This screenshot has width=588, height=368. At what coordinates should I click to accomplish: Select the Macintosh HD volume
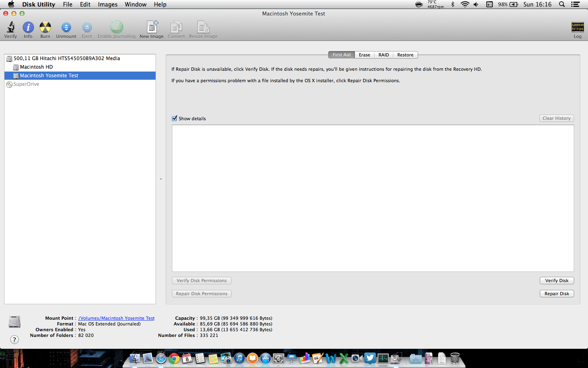(80, 67)
